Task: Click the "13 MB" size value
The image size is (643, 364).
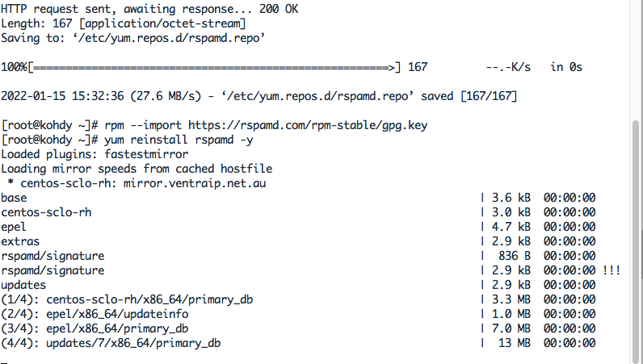Action: (x=515, y=343)
